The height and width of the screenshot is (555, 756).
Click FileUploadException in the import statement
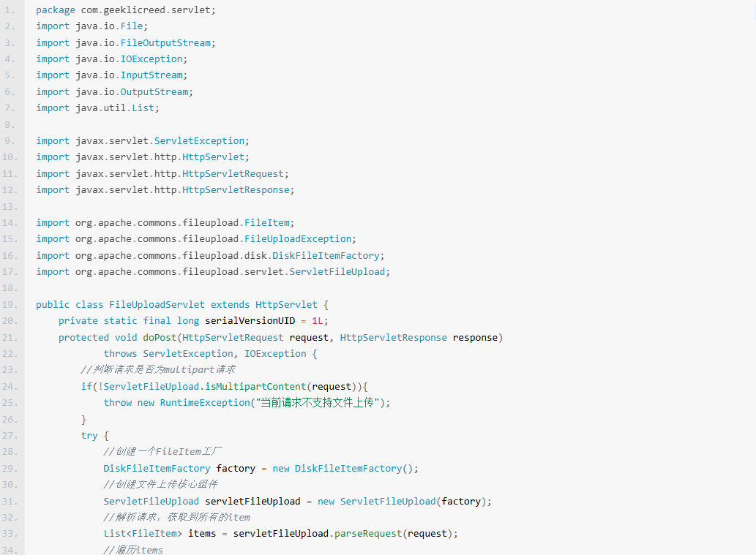point(298,239)
